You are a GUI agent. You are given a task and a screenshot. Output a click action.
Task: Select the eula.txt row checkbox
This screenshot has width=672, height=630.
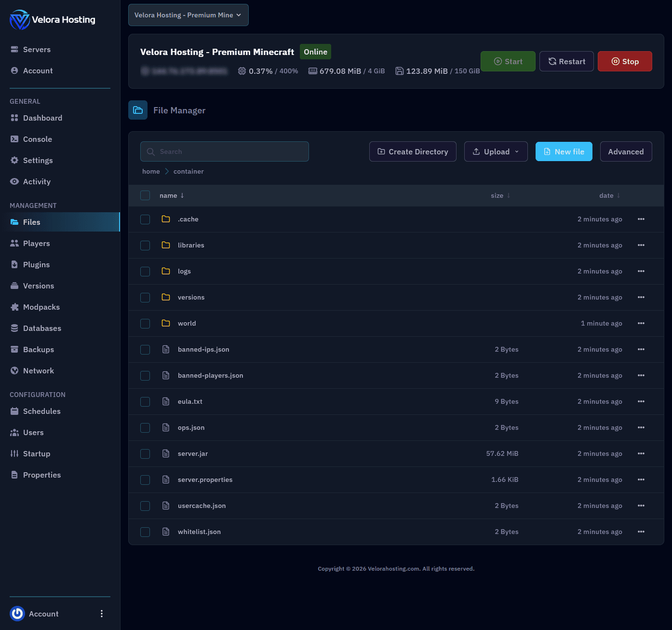pyautogui.click(x=145, y=401)
